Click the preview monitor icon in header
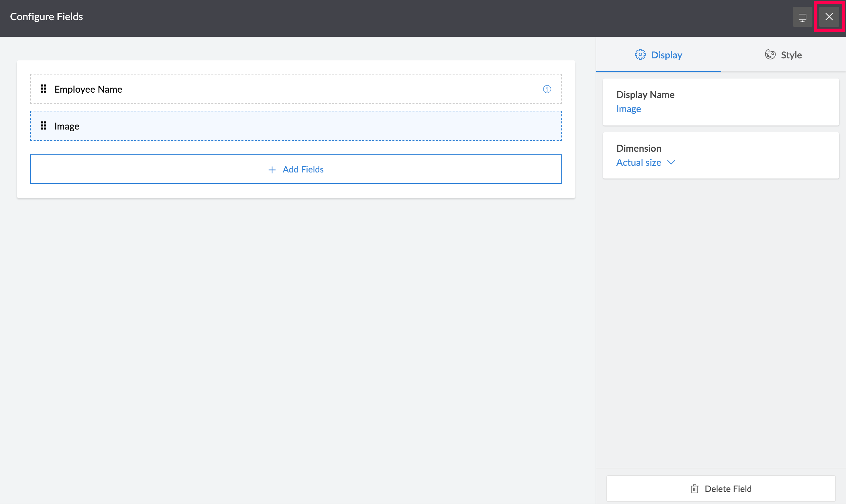 tap(802, 17)
